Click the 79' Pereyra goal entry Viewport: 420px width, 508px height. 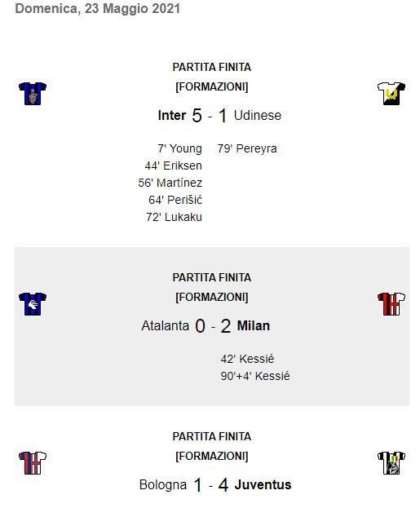247,148
